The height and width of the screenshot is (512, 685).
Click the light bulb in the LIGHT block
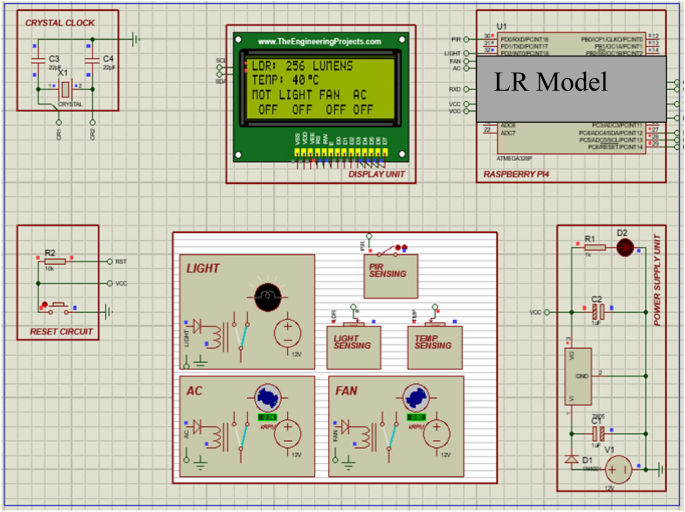pos(267,295)
